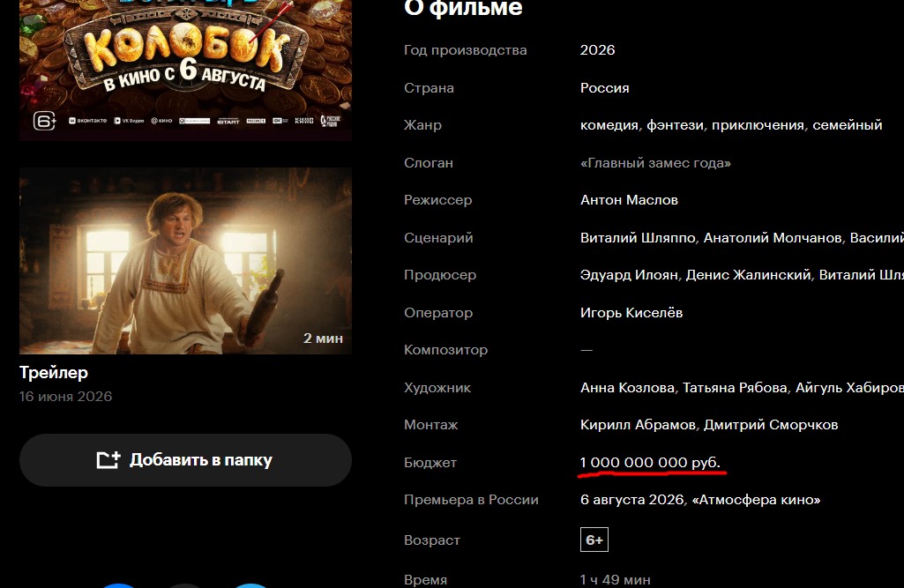The image size is (904, 588).
Task: Open editor Кирилл Абрамов page
Action: click(638, 425)
